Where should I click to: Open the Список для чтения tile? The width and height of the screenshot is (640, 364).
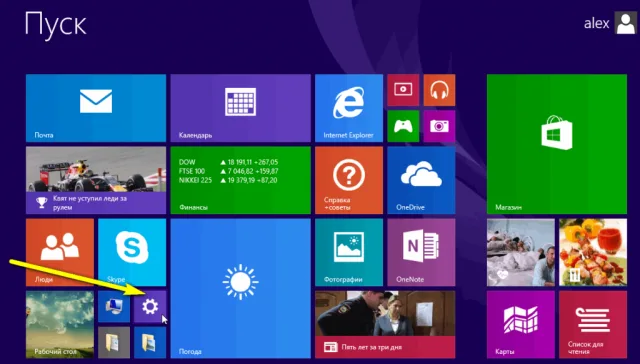[x=593, y=324]
